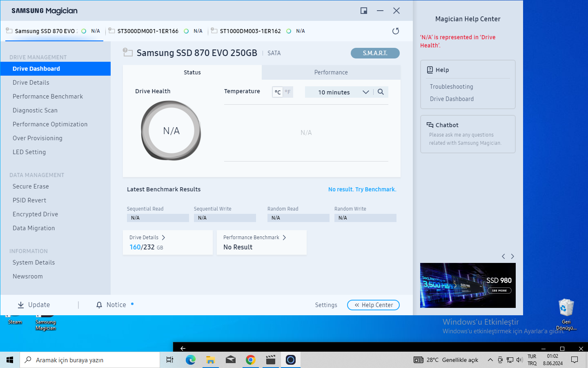Screen dimensions: 588x368
Task: Open the 28°C weather widget on taskbar
Action: (446, 360)
